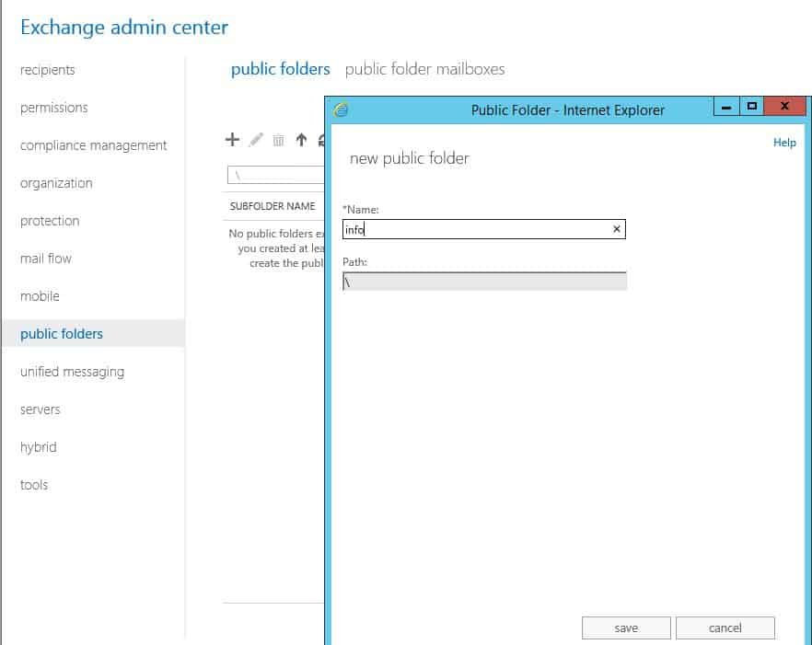Click the plus icon to add public folder

(x=232, y=140)
